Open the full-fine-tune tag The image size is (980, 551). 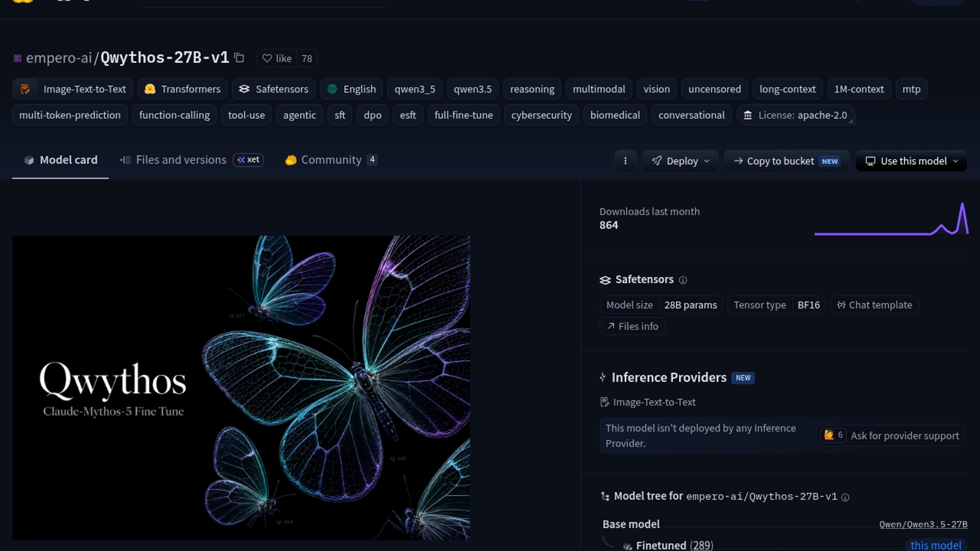click(x=463, y=115)
